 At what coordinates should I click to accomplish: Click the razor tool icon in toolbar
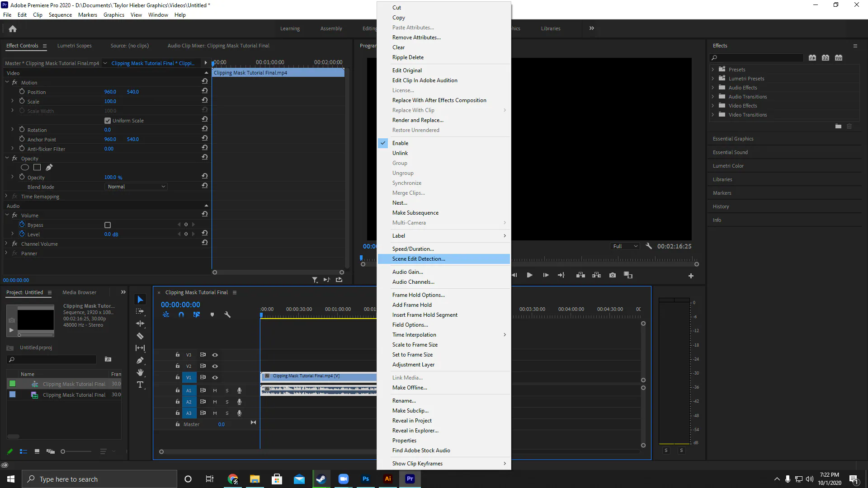tap(140, 337)
